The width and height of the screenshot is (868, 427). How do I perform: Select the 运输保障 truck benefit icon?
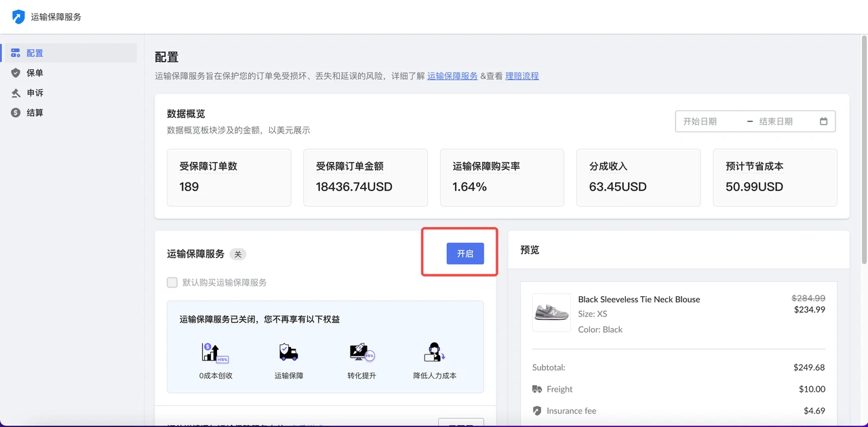pos(288,353)
